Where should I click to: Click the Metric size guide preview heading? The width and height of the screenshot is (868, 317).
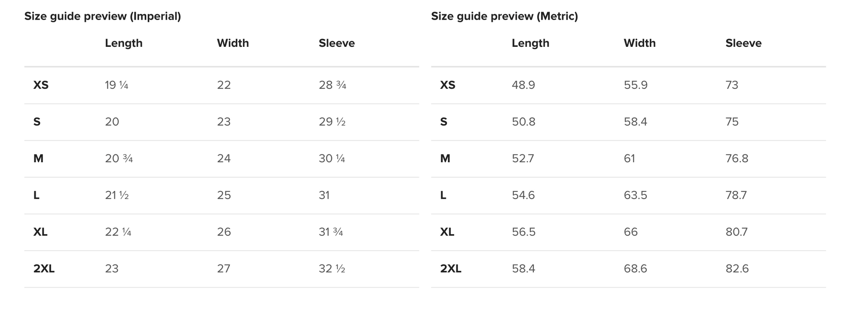[504, 16]
